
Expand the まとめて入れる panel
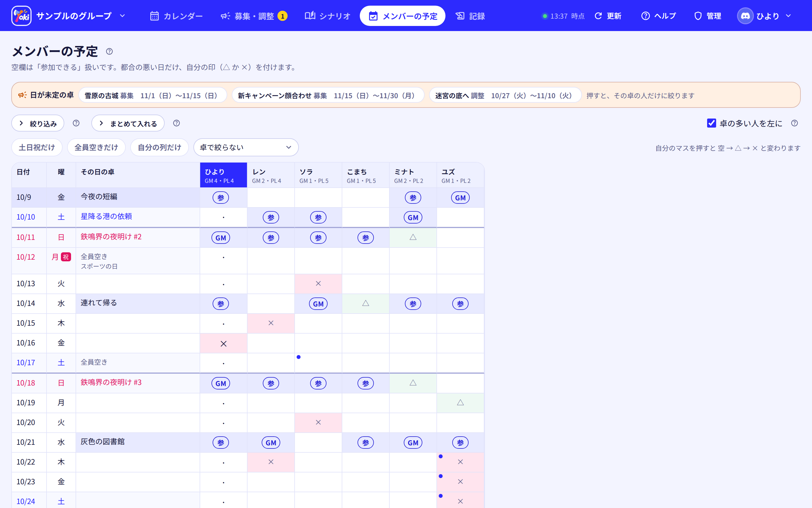(128, 123)
